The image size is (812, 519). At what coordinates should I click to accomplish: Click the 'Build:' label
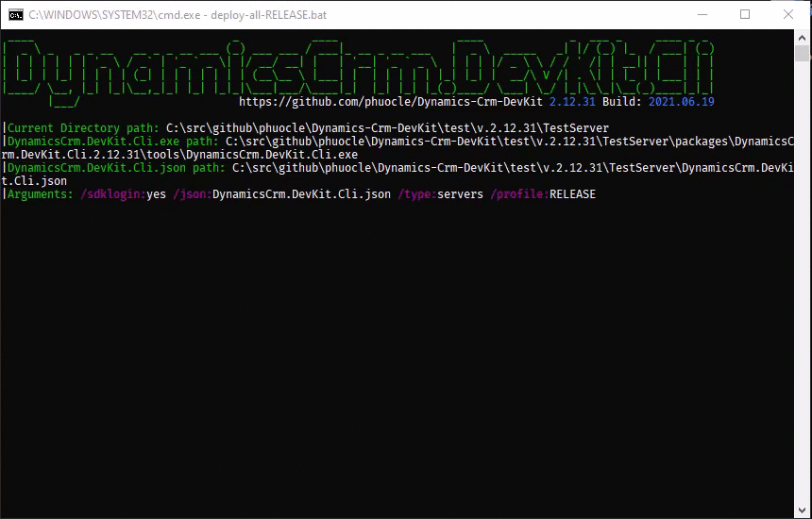click(x=622, y=101)
